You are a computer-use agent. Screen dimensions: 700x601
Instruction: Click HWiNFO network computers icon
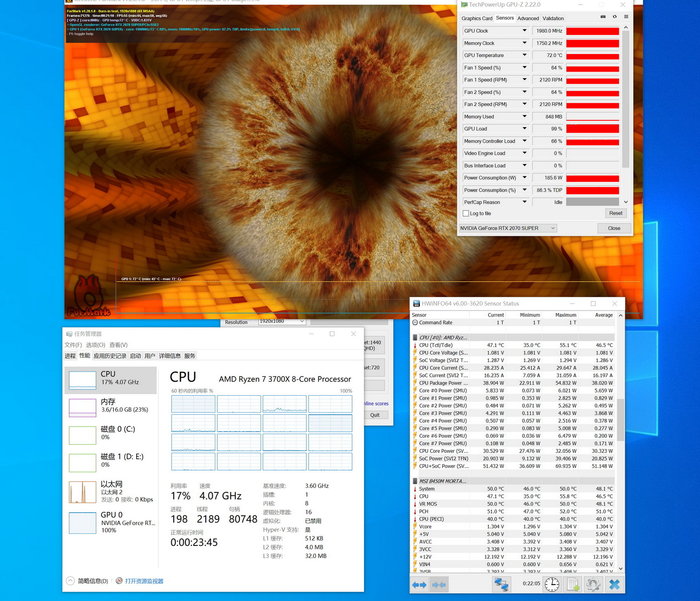(501, 584)
